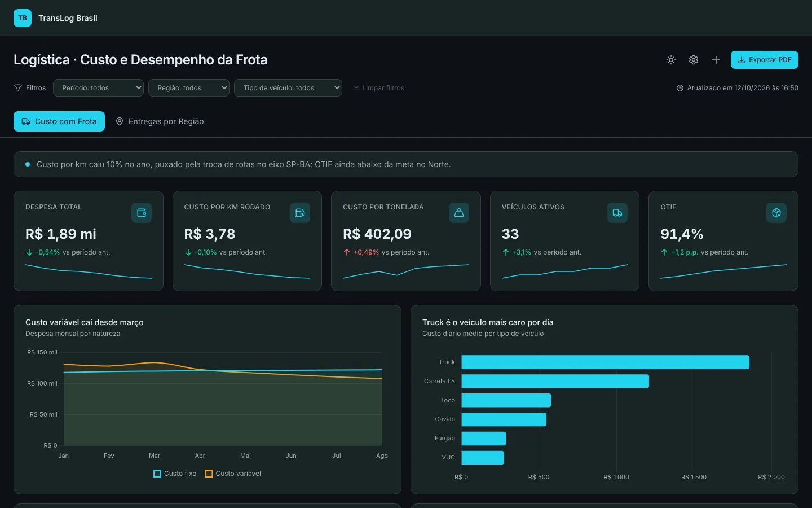
Task: Expand the Tipo de veículo dropdown
Action: point(288,88)
